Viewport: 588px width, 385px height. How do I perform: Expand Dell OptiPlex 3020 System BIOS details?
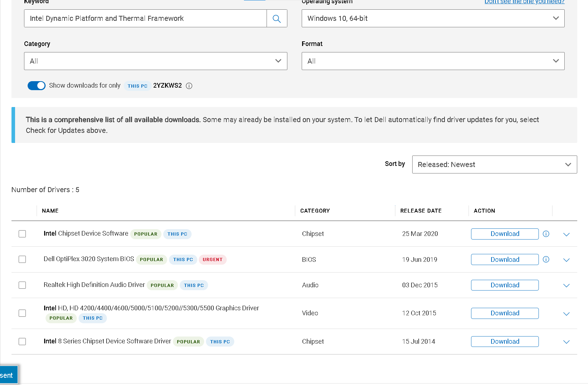566,260
